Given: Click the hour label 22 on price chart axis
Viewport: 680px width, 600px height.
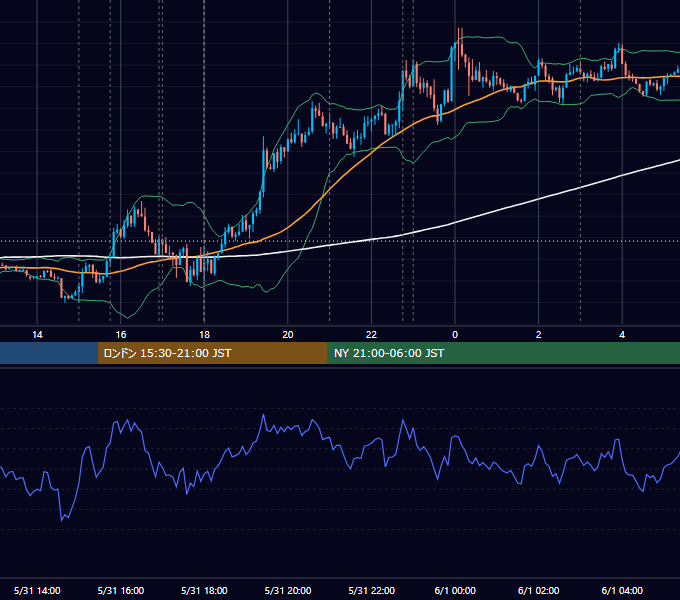Looking at the screenshot, I should point(371,335).
